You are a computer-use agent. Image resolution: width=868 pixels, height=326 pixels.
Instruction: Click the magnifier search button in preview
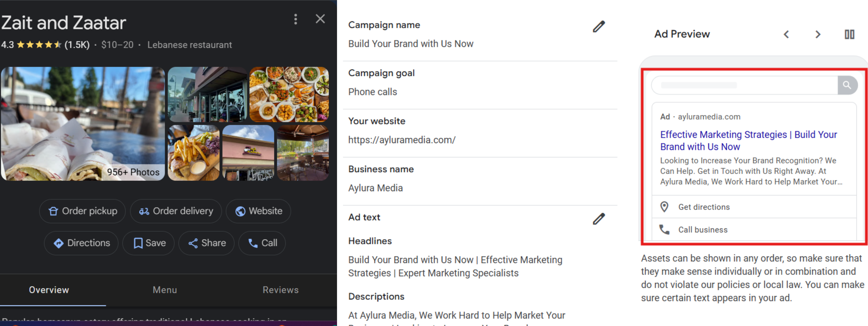(x=847, y=85)
